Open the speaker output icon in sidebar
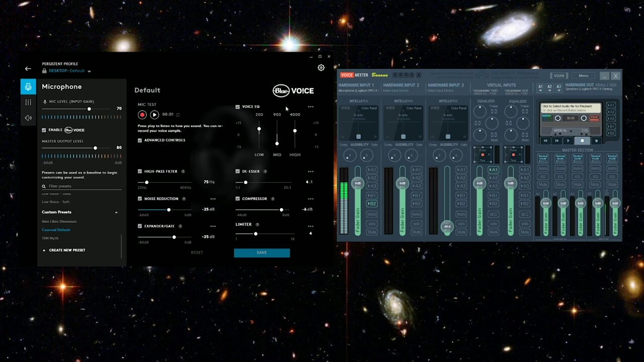This screenshot has height=362, width=644. (x=28, y=118)
